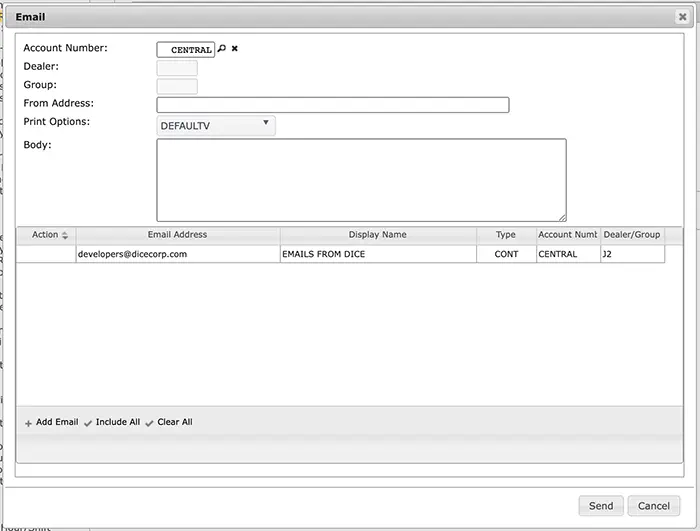Screen dimensions: 700x531
Task: Click the Body text area resize handle
Action: coord(562,217)
